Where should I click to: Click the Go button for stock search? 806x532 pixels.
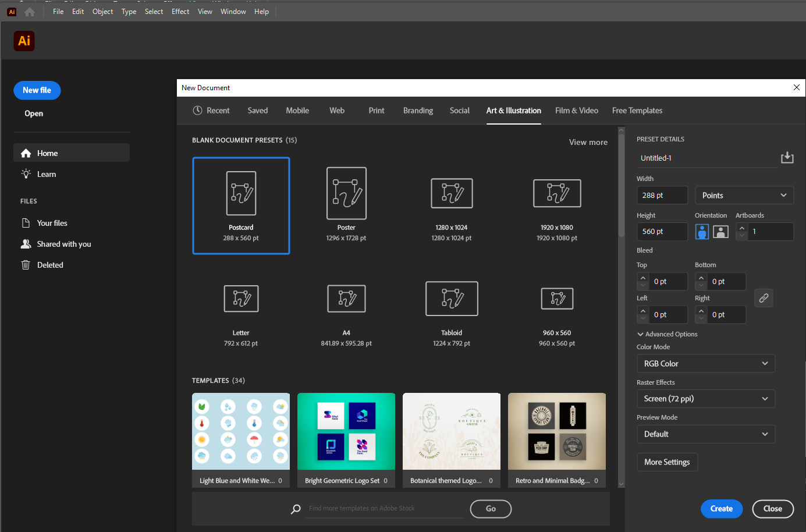point(491,509)
